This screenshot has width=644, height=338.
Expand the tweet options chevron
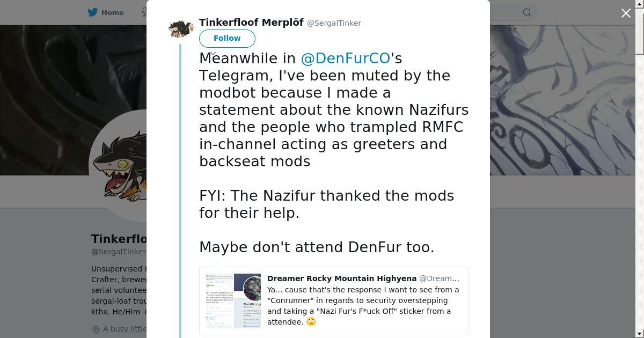[213, 54]
